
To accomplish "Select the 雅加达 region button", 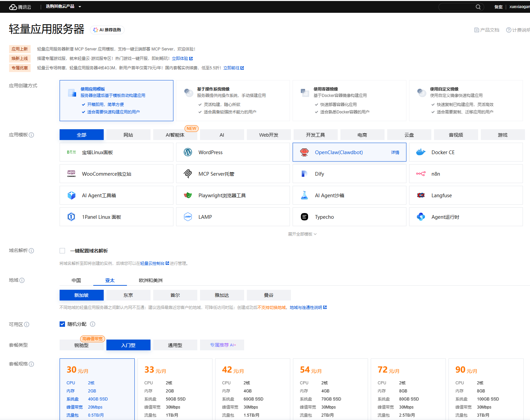I will 222,295.
